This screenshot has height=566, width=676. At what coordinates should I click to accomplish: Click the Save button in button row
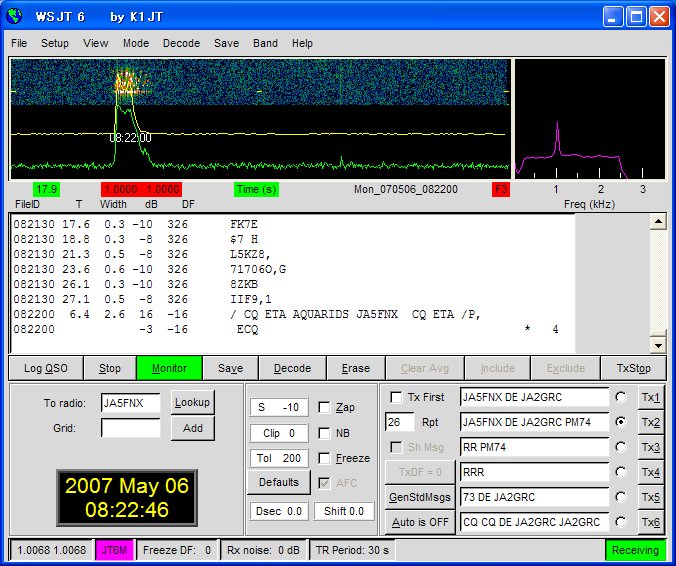point(230,368)
